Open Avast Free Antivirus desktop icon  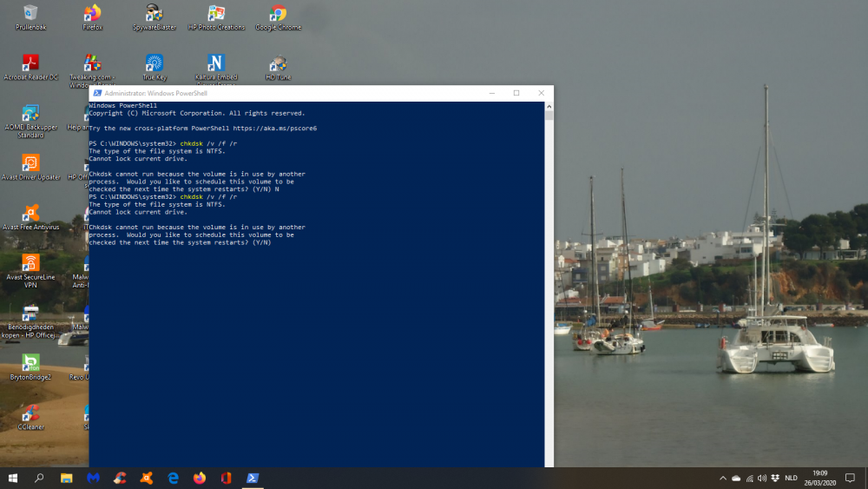tap(30, 214)
